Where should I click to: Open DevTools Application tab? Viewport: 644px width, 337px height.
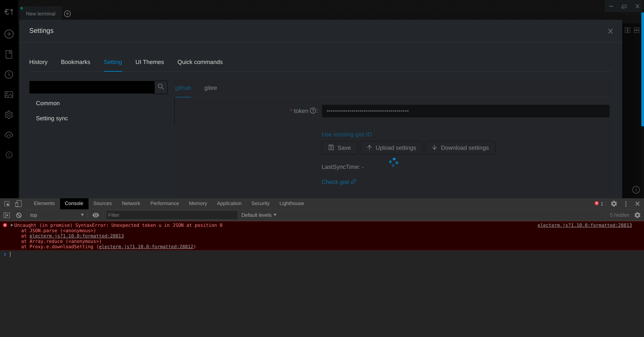(229, 204)
